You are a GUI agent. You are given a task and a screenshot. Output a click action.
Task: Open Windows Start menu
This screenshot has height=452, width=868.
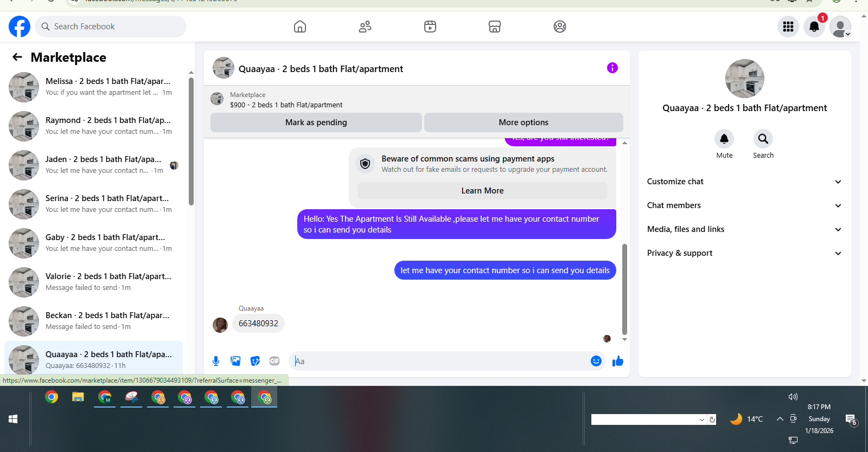pos(14,419)
